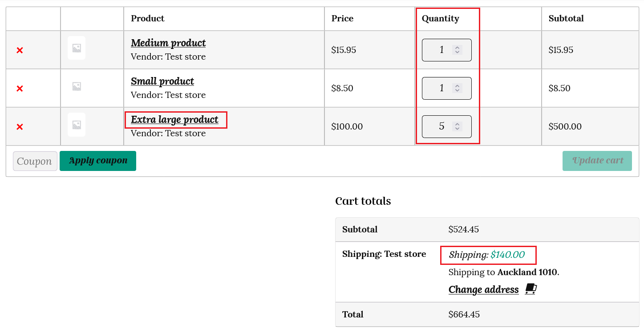The height and width of the screenshot is (329, 644).
Task: Click the Change address link
Action: pos(483,290)
